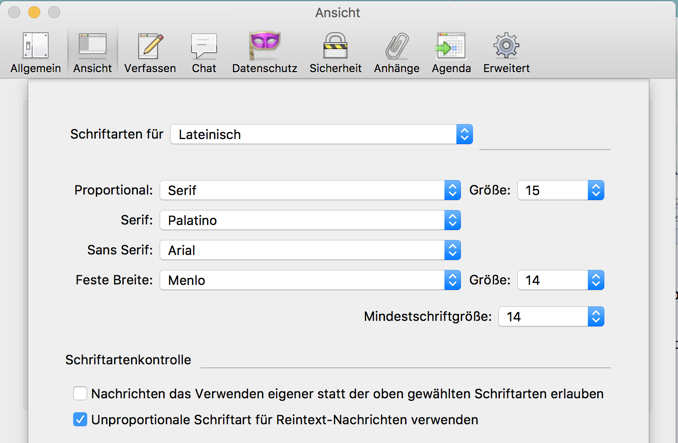Viewport: 678px width, 443px height.
Task: Open the Feste Breite Menlo dropdown
Action: pyautogui.click(x=310, y=280)
